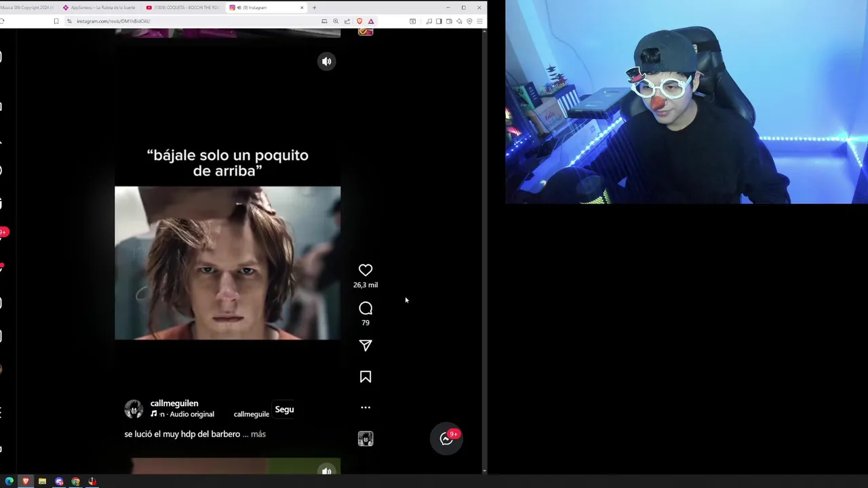Click the page scrollbar down arrow
The image size is (868, 488).
[x=484, y=470]
